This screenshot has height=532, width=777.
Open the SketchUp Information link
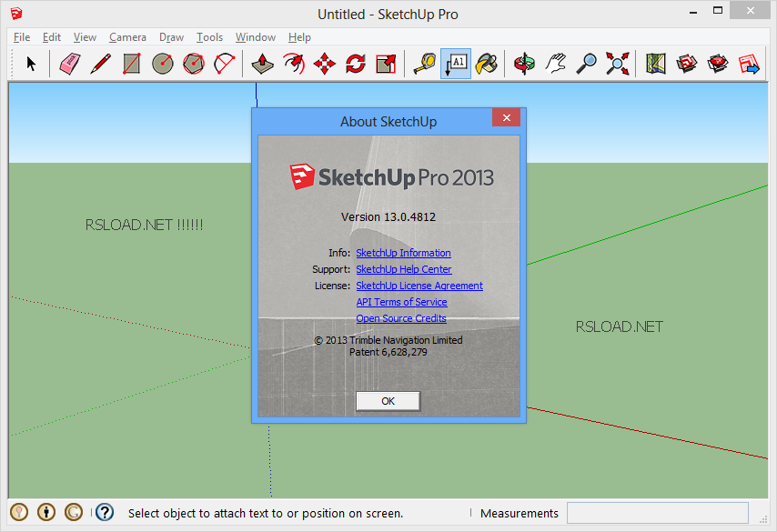pyautogui.click(x=403, y=253)
